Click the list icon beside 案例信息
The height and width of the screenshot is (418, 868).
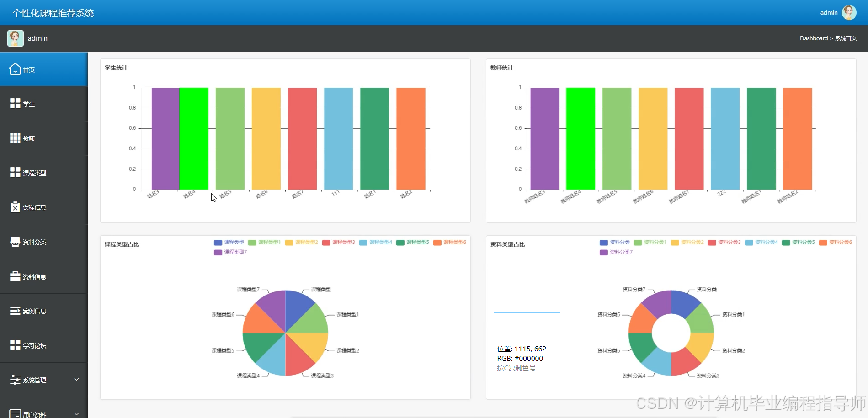(15, 311)
